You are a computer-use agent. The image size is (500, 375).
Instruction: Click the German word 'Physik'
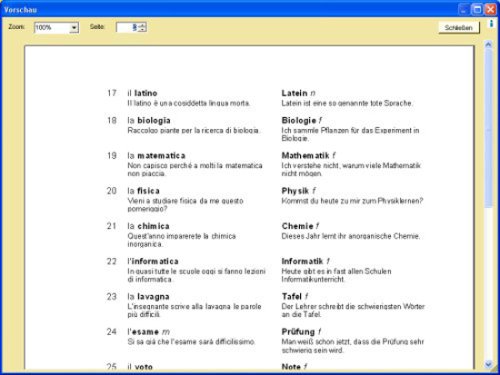pyautogui.click(x=295, y=191)
